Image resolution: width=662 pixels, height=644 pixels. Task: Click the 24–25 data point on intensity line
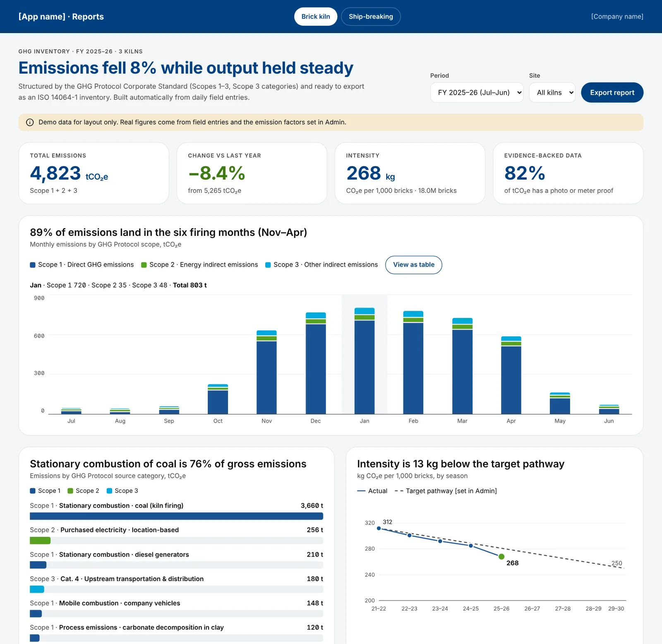coord(471,546)
